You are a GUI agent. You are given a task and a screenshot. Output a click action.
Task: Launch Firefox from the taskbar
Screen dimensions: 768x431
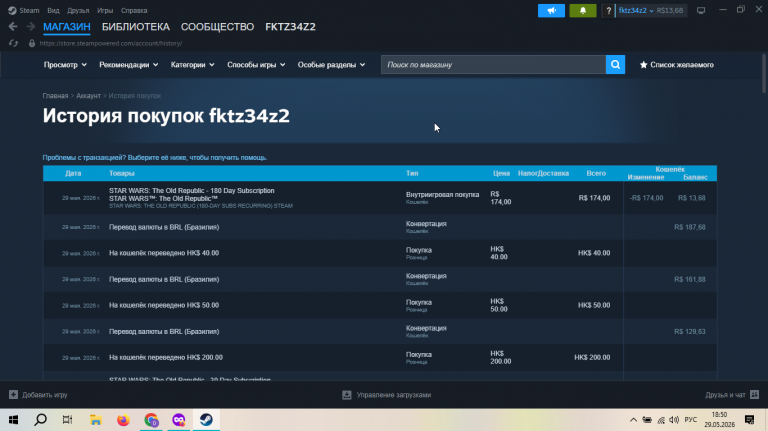[x=123, y=420]
